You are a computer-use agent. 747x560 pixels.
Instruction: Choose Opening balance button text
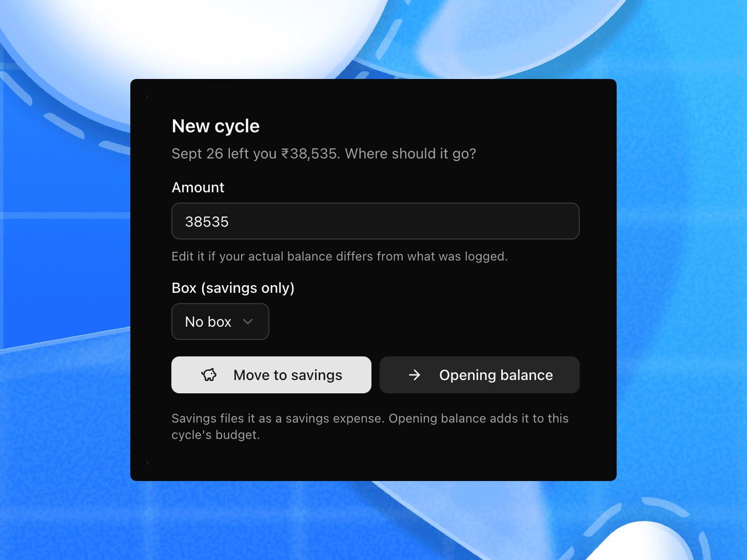click(496, 375)
